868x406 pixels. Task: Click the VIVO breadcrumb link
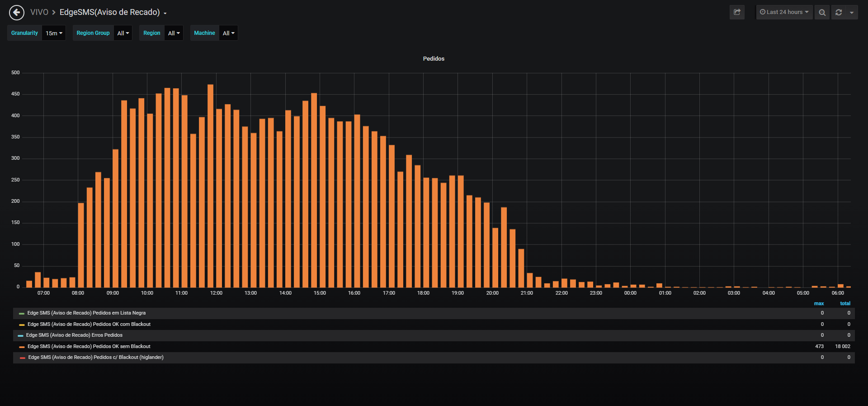point(39,12)
